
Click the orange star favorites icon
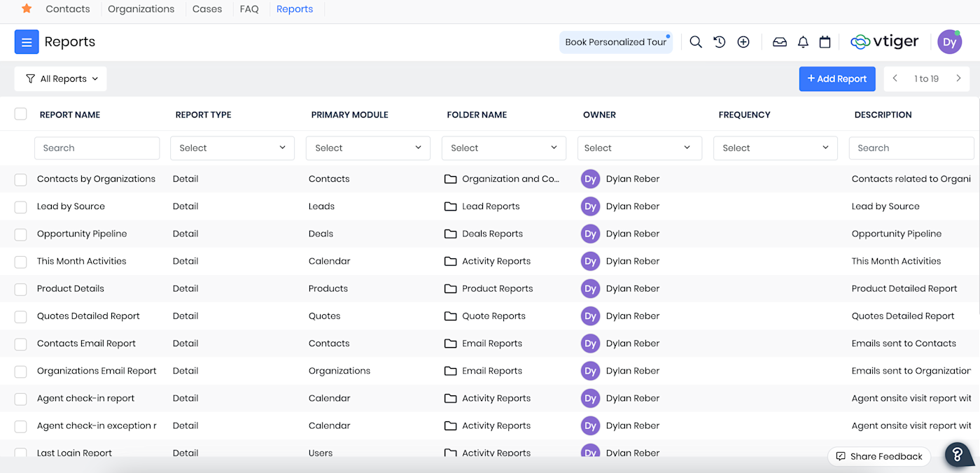27,9
